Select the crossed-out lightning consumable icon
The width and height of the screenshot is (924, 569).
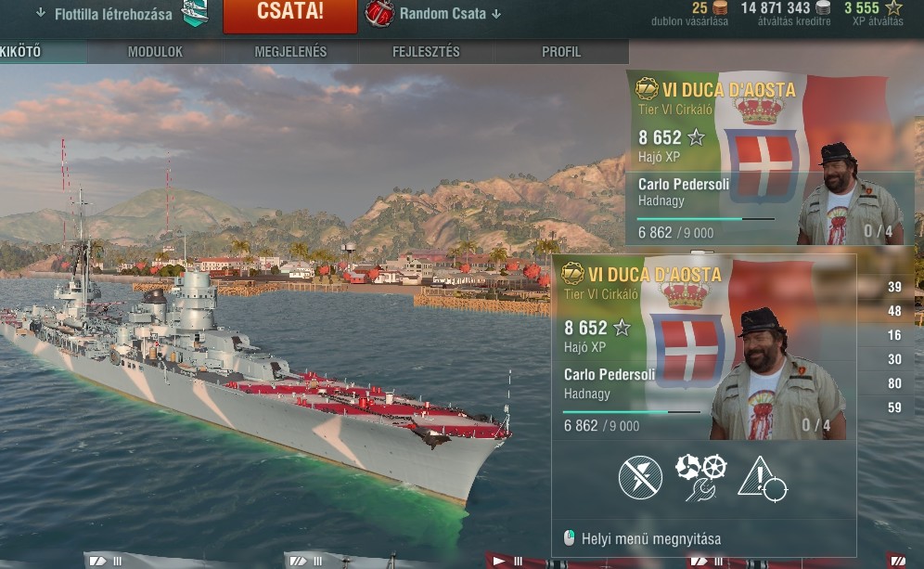click(x=640, y=477)
